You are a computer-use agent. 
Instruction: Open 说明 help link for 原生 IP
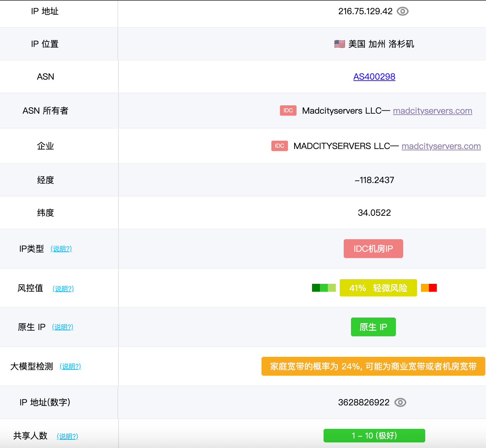(x=62, y=327)
